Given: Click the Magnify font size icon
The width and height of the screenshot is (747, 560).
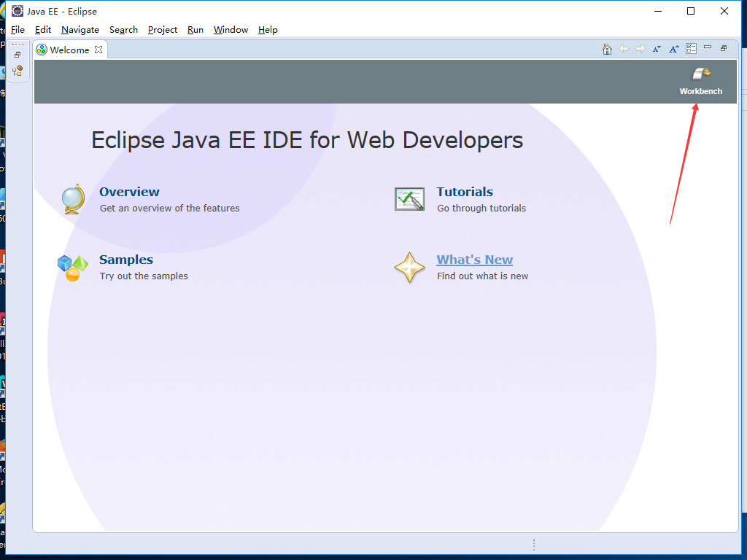Looking at the screenshot, I should 674,49.
